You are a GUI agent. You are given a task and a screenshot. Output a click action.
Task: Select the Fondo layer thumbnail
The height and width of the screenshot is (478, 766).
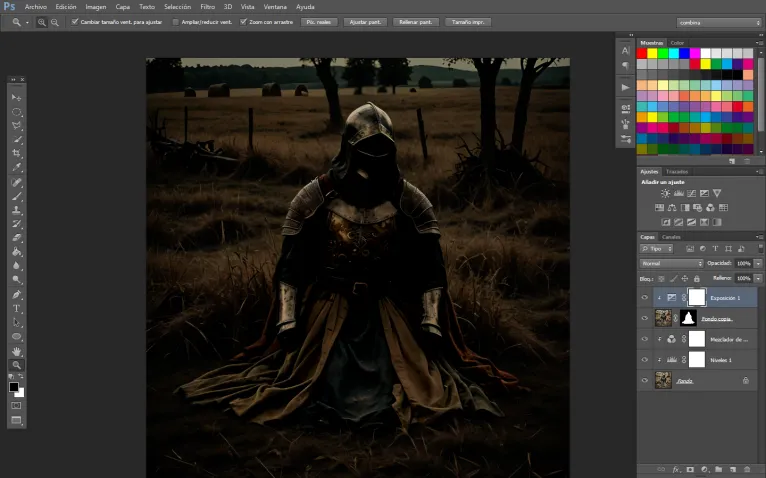pos(663,380)
